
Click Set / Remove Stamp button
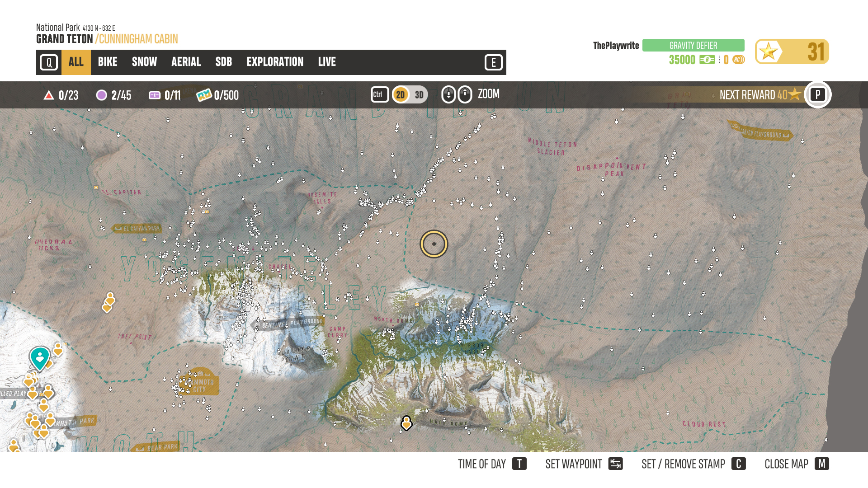pyautogui.click(x=693, y=464)
